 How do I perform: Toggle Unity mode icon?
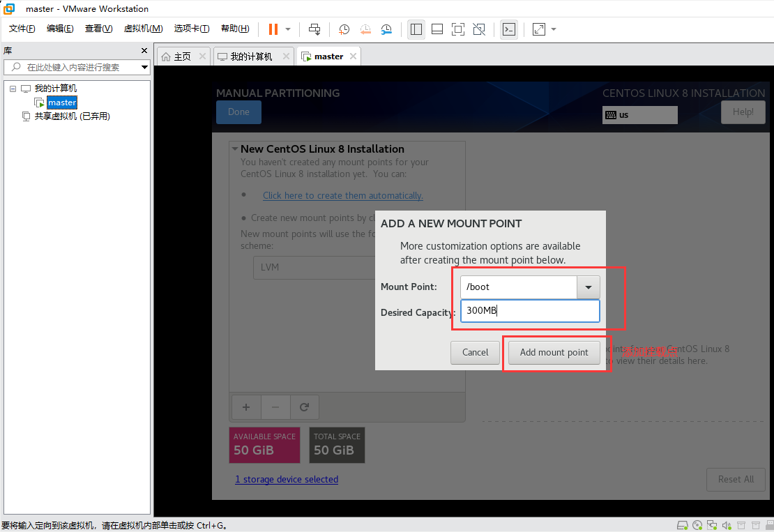[x=479, y=29]
